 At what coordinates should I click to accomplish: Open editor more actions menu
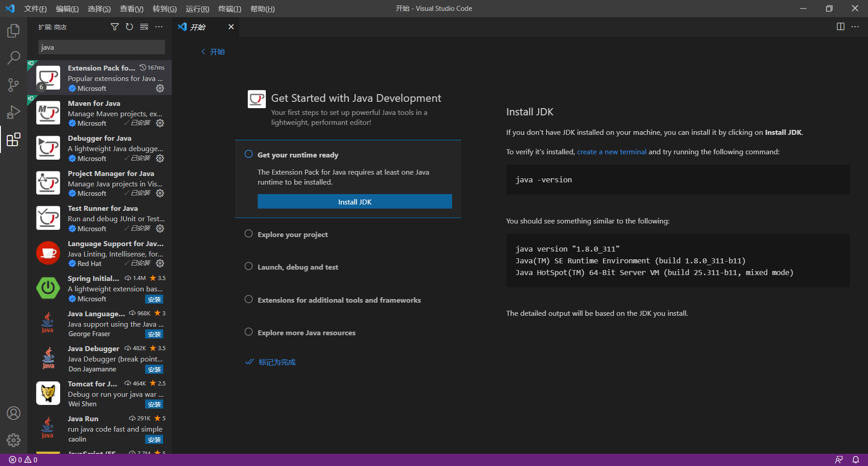(x=855, y=27)
